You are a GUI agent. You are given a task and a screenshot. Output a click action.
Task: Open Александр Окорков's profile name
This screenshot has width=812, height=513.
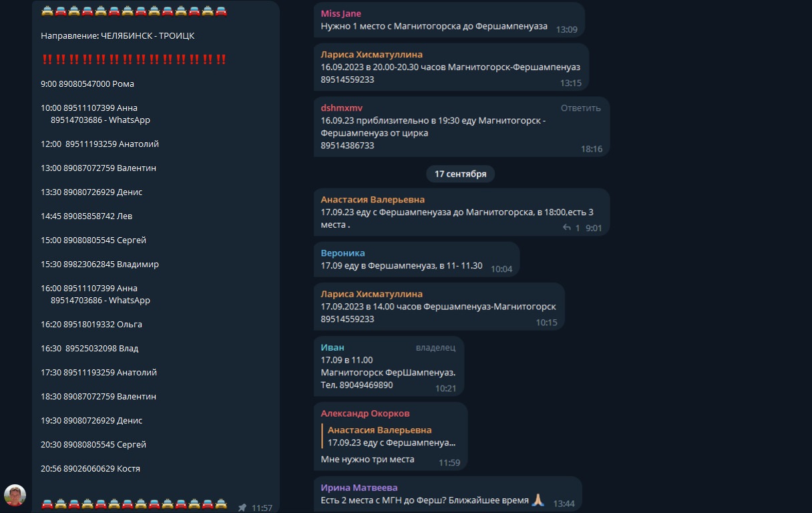[365, 413]
